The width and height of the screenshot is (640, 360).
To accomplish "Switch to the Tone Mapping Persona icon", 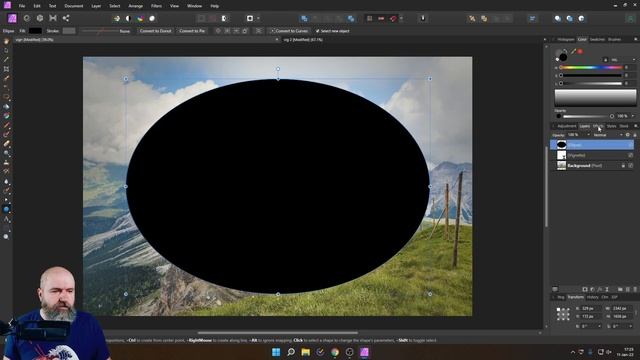I will (x=53, y=18).
